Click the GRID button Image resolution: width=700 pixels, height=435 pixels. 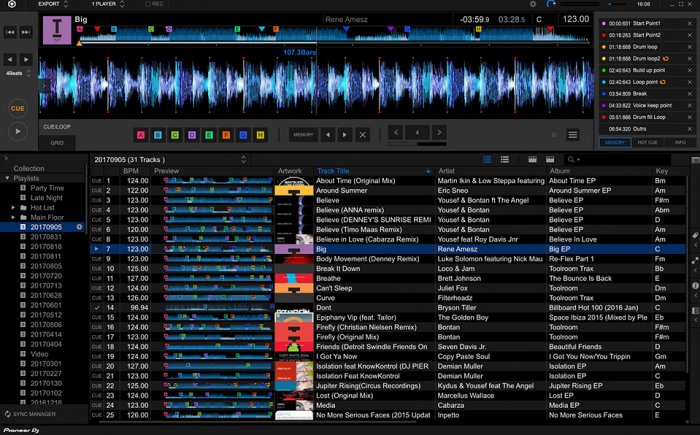(x=57, y=143)
